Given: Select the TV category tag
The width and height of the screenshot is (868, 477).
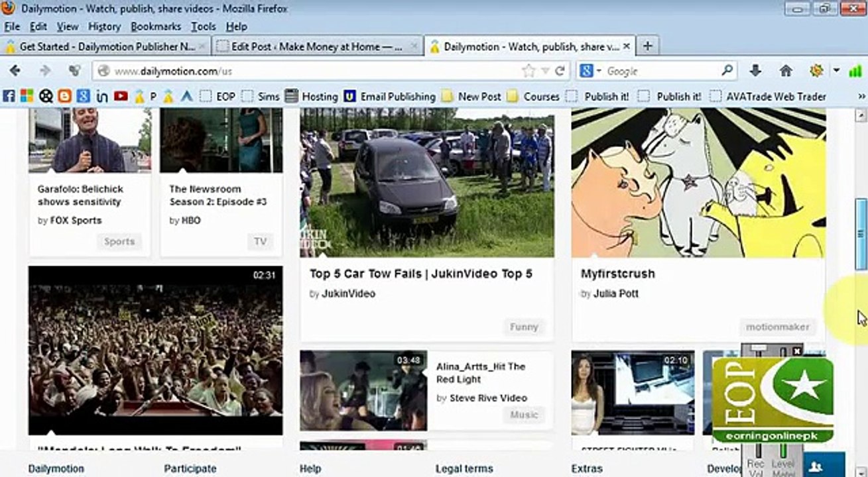Looking at the screenshot, I should (x=261, y=242).
